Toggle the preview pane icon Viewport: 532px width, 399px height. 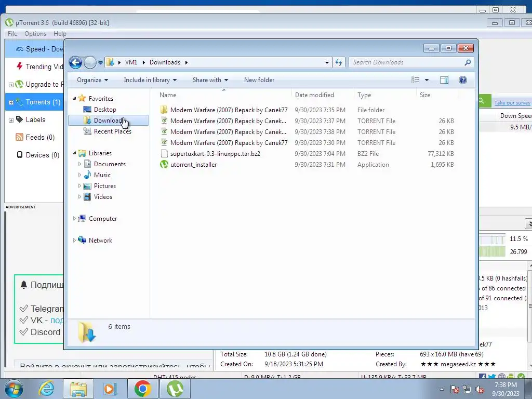(x=444, y=80)
